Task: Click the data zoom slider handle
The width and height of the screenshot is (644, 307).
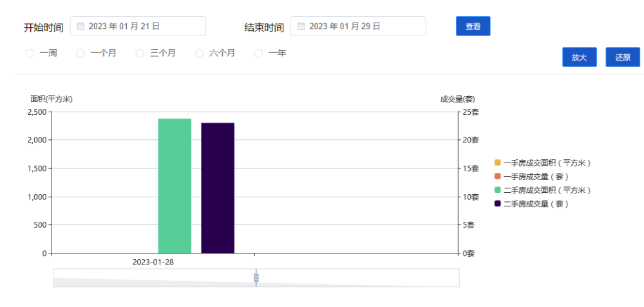Action: coord(256,278)
